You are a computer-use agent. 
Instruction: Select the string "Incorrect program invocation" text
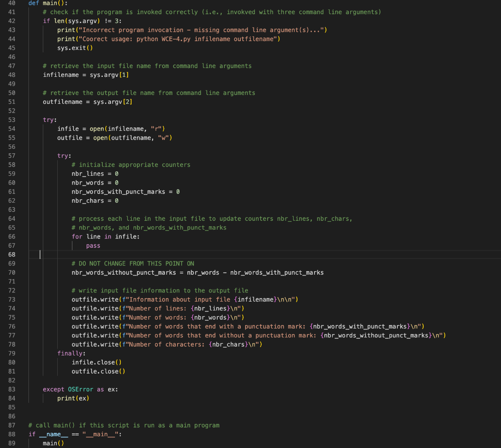click(x=129, y=29)
